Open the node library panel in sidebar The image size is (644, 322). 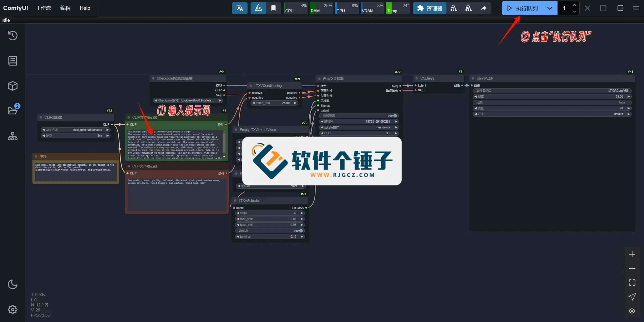click(x=12, y=60)
